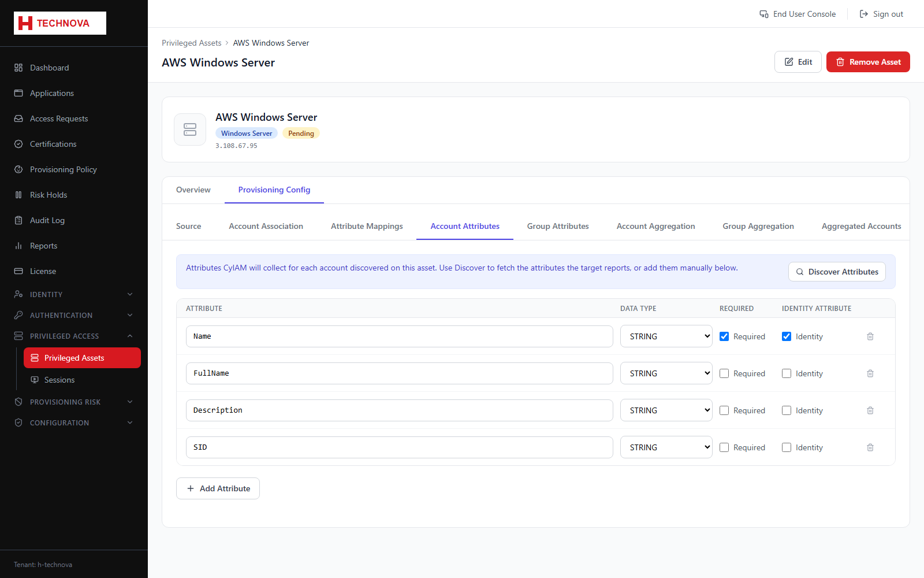Click the Identity user icon
Image resolution: width=924 pixels, height=578 pixels.
(x=18, y=294)
